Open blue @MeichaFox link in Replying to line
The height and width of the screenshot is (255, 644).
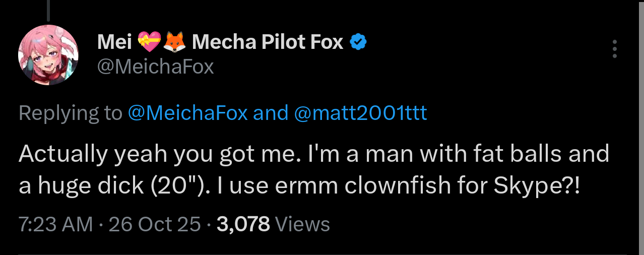187,113
